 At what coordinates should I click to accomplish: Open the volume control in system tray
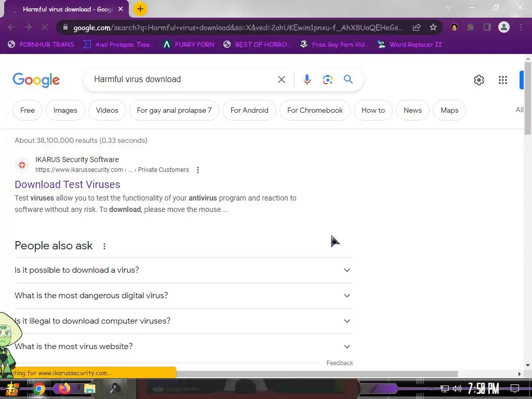point(457,389)
